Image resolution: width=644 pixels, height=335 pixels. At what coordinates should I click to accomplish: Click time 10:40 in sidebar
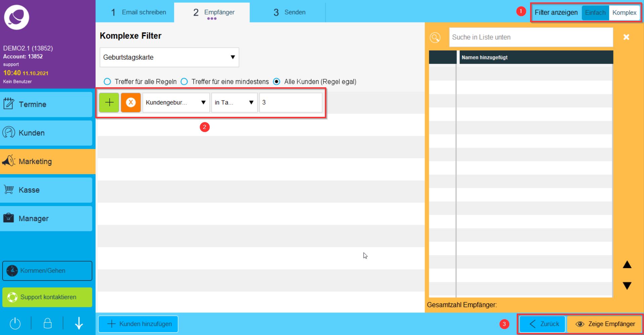tap(12, 73)
